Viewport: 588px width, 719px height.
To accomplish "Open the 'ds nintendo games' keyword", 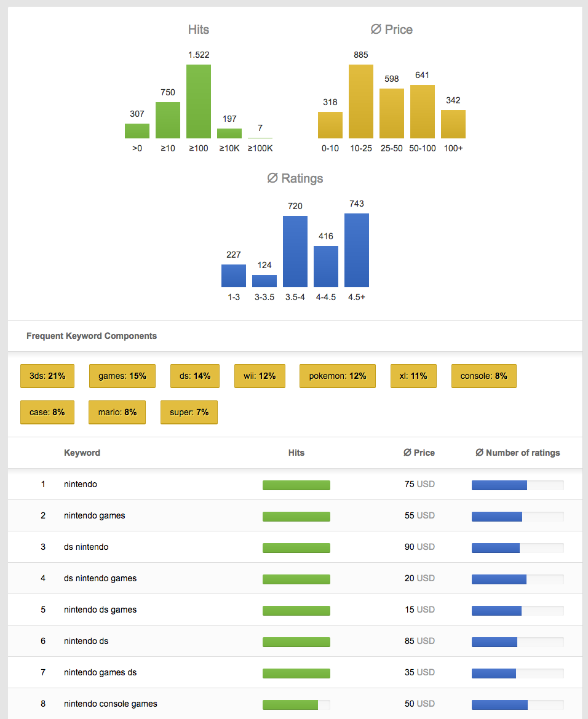I will pyautogui.click(x=100, y=578).
